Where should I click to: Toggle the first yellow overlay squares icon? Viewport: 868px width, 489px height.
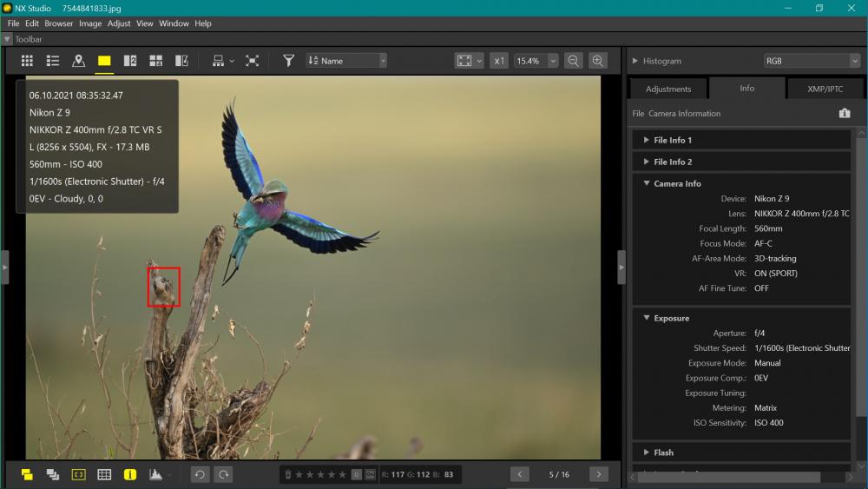pos(27,474)
